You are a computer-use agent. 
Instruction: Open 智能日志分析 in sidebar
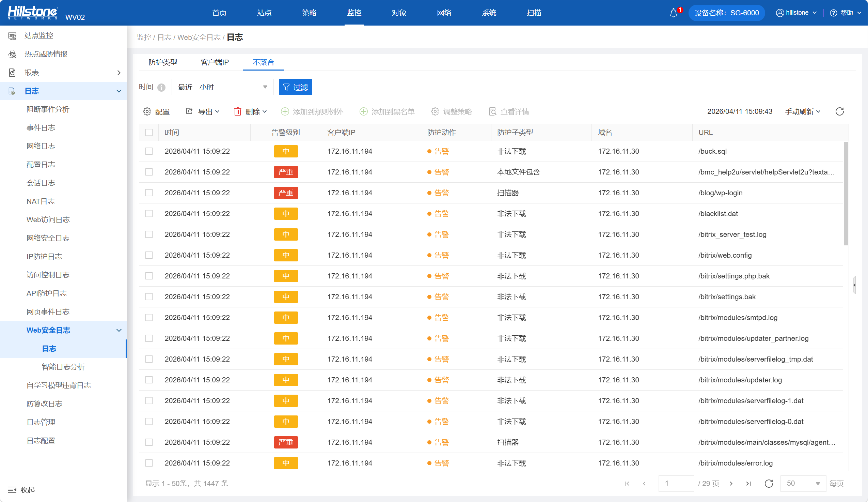[63, 367]
